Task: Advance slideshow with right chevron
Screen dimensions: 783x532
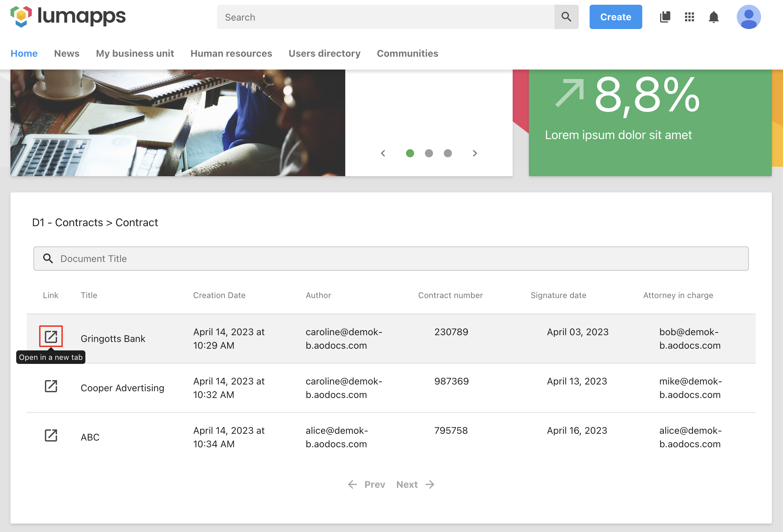Action: click(x=475, y=153)
